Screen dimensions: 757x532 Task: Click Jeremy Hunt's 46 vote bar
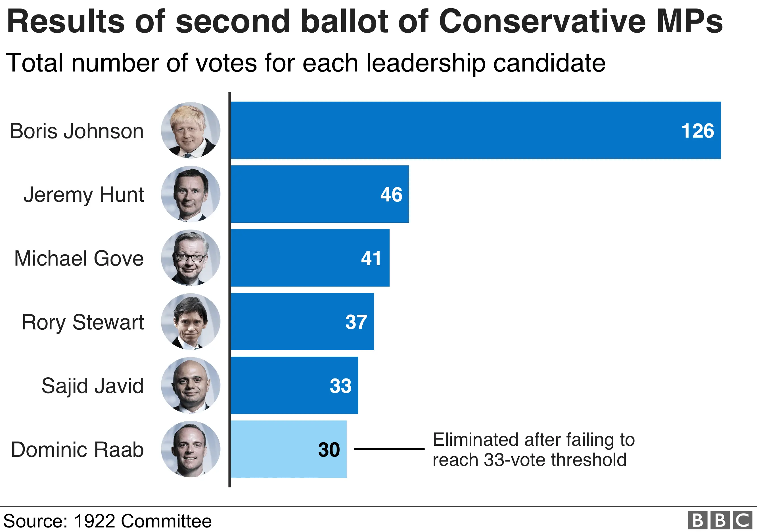click(319, 194)
